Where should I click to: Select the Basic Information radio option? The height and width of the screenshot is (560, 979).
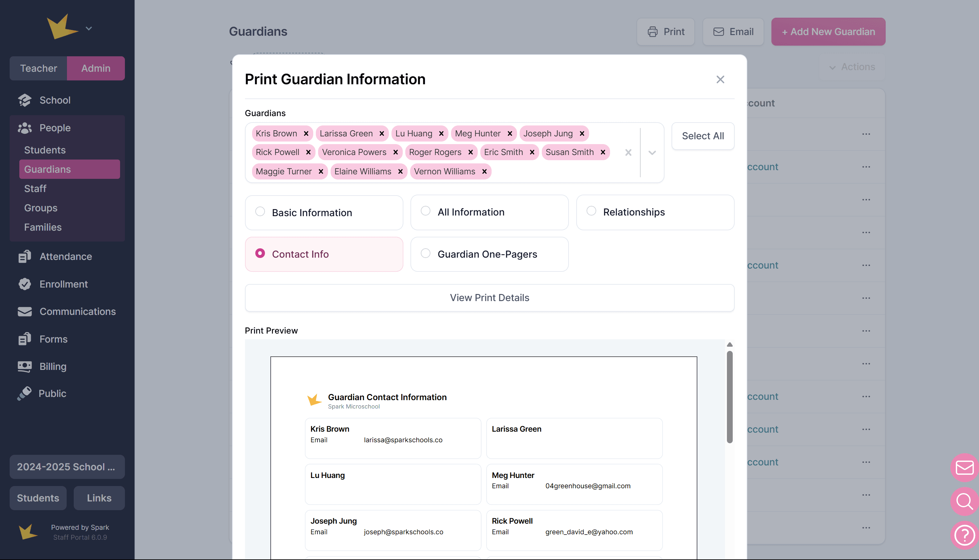(260, 212)
